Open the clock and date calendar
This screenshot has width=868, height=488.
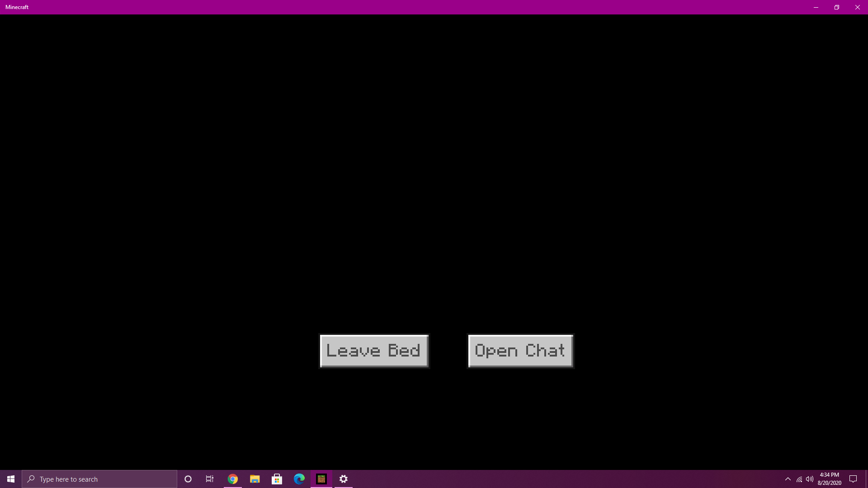click(x=829, y=479)
